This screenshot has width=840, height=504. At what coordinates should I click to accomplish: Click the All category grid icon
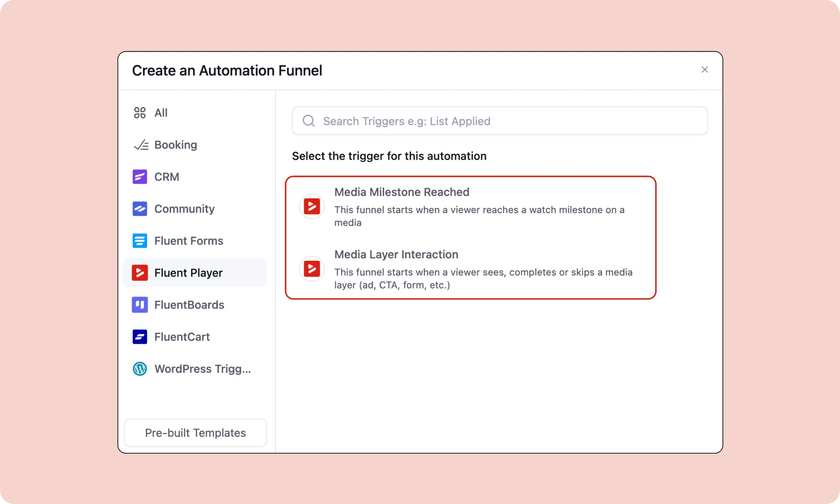click(140, 113)
